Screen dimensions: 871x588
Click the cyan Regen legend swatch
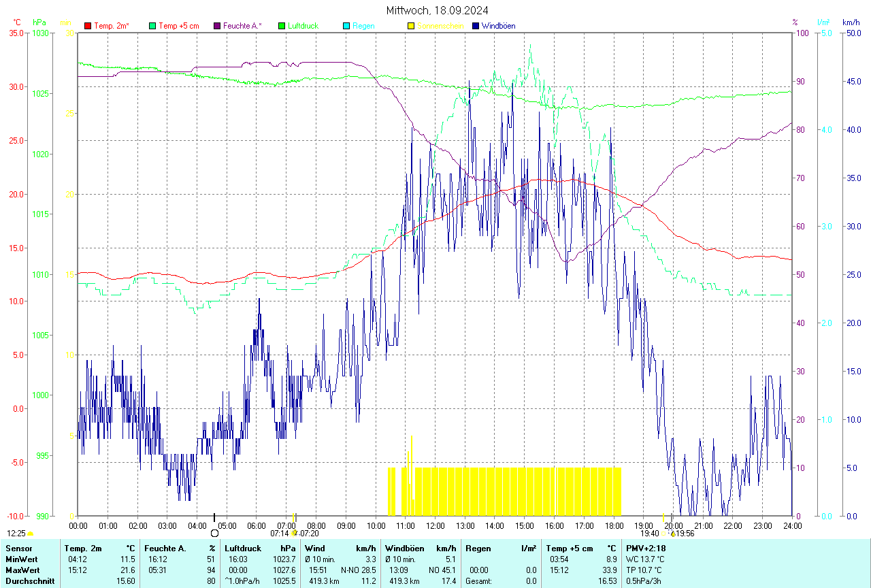(x=346, y=26)
